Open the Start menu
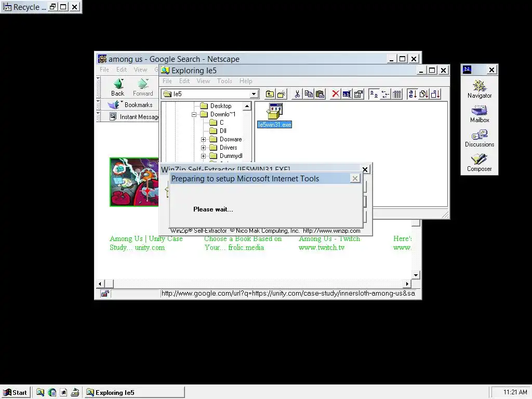The height and width of the screenshot is (399, 532). [x=16, y=393]
